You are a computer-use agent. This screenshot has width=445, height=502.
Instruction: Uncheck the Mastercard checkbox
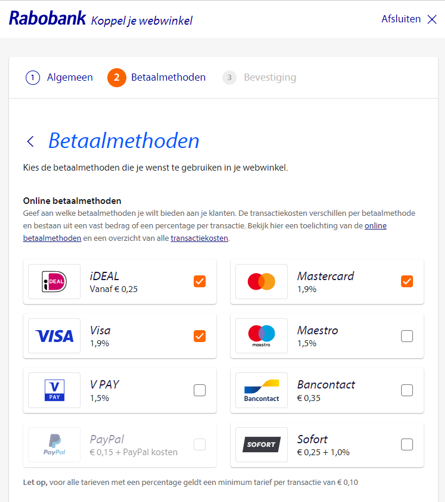point(407,281)
